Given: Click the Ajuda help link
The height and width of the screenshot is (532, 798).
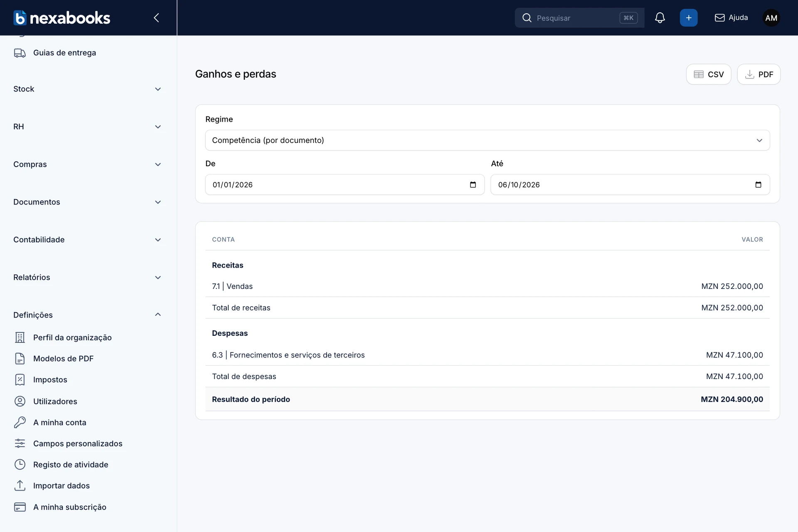Looking at the screenshot, I should (x=731, y=18).
